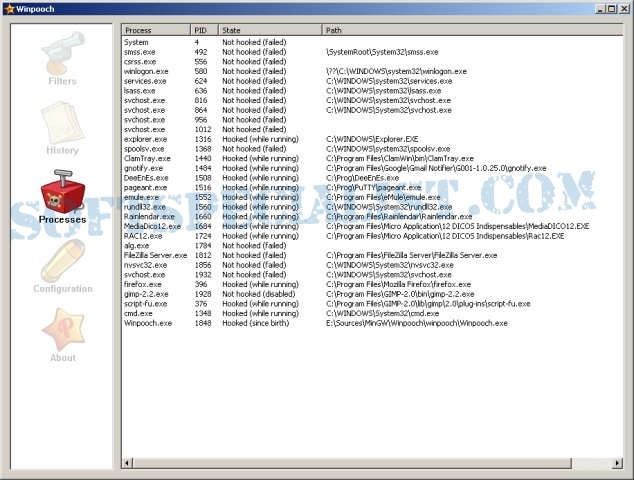Click the horizontal scrollbar right arrow
The width and height of the screenshot is (634, 480).
click(x=617, y=463)
